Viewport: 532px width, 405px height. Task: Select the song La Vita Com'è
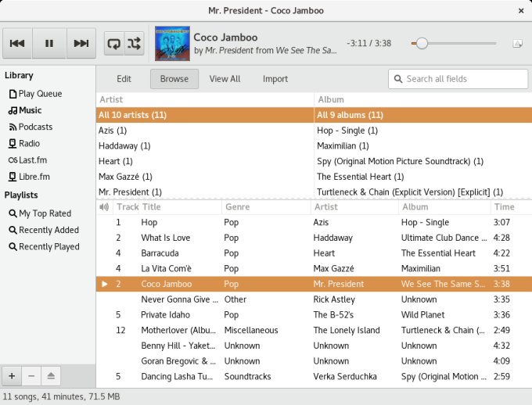coord(315,269)
